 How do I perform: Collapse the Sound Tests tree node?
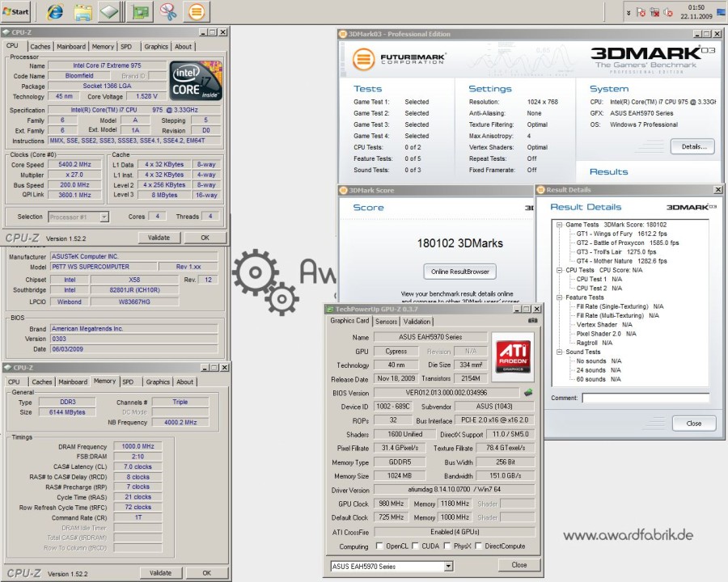pyautogui.click(x=560, y=352)
